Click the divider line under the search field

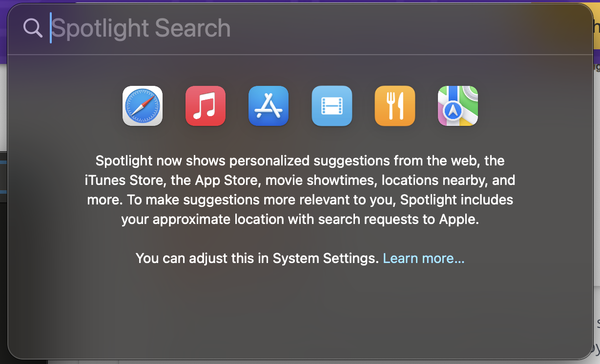tap(300, 55)
